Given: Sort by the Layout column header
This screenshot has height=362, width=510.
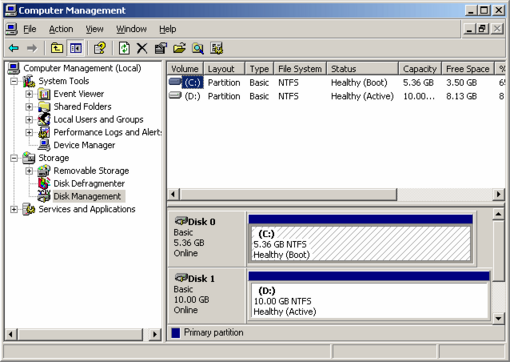Looking at the screenshot, I should (224, 69).
